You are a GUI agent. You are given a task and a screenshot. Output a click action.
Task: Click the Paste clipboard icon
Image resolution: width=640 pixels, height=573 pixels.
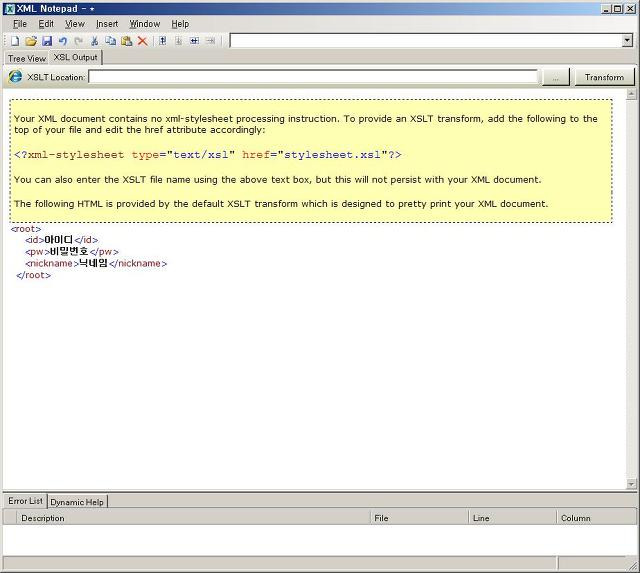tap(127, 41)
